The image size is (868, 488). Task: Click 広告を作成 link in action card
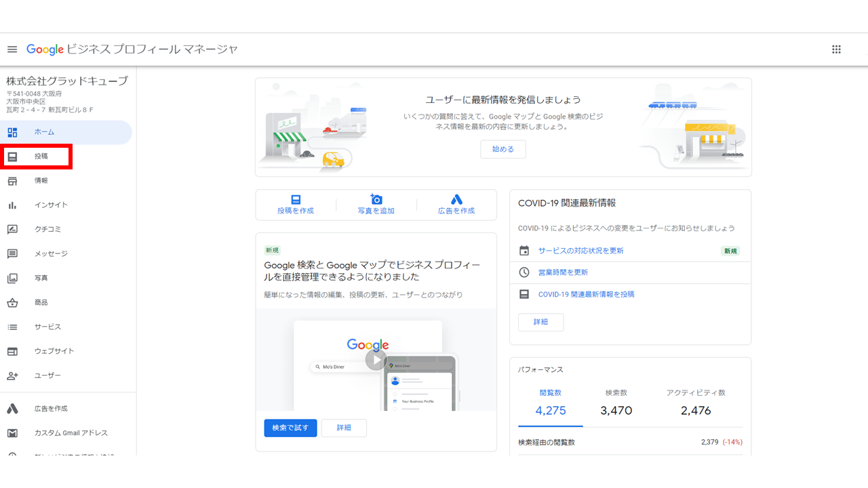tap(456, 211)
